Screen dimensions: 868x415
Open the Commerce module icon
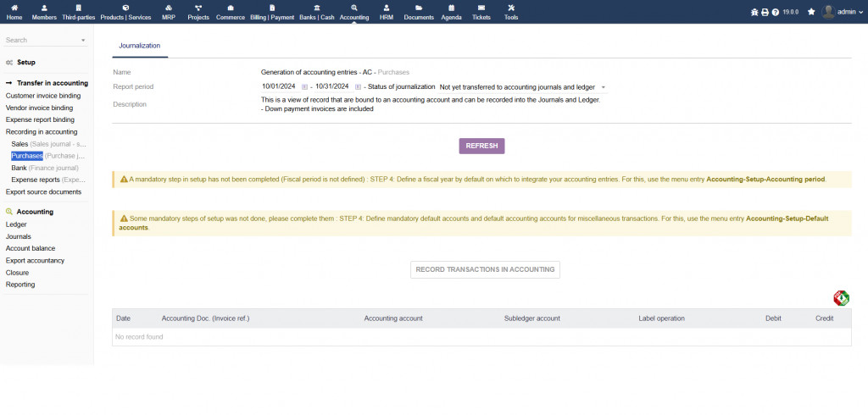tap(231, 8)
